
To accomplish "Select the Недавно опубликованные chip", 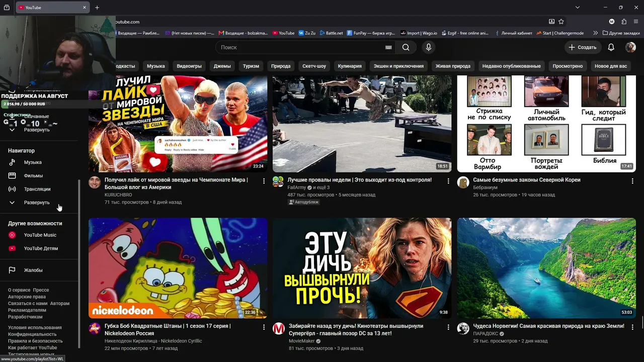I will [511, 66].
